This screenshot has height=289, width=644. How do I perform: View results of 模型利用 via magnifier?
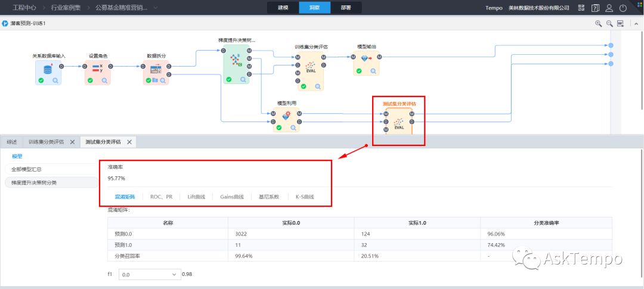(x=293, y=128)
